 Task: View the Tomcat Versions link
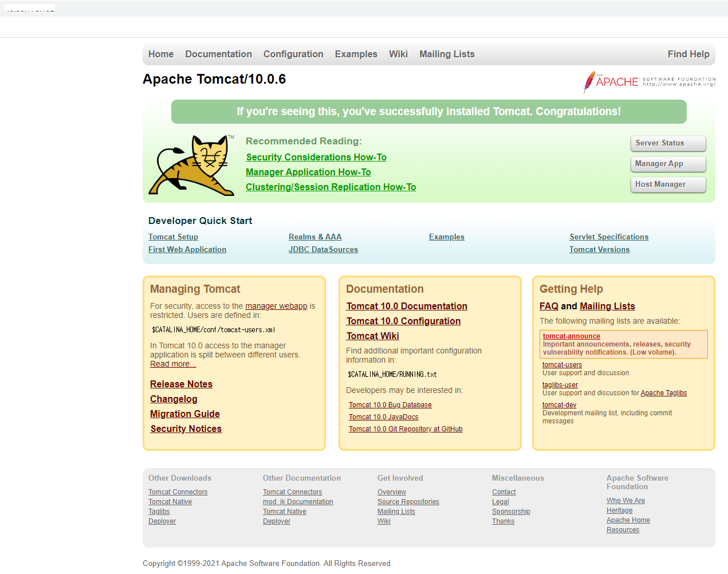pyautogui.click(x=599, y=249)
